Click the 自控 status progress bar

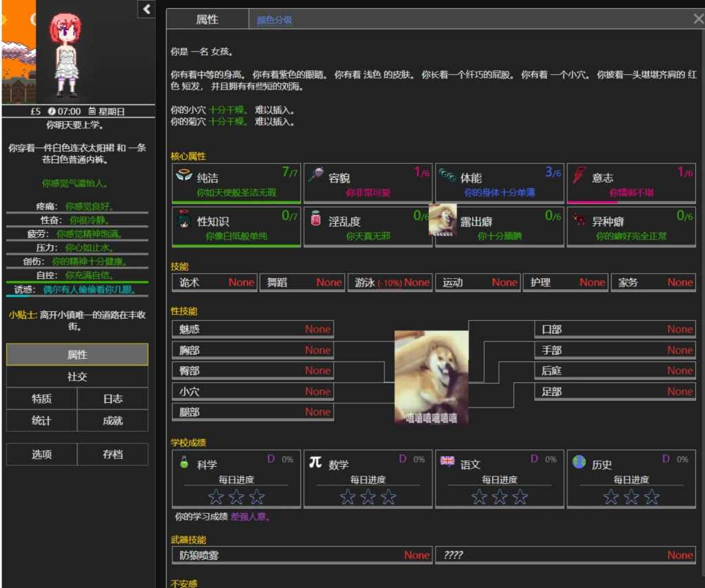(77, 282)
